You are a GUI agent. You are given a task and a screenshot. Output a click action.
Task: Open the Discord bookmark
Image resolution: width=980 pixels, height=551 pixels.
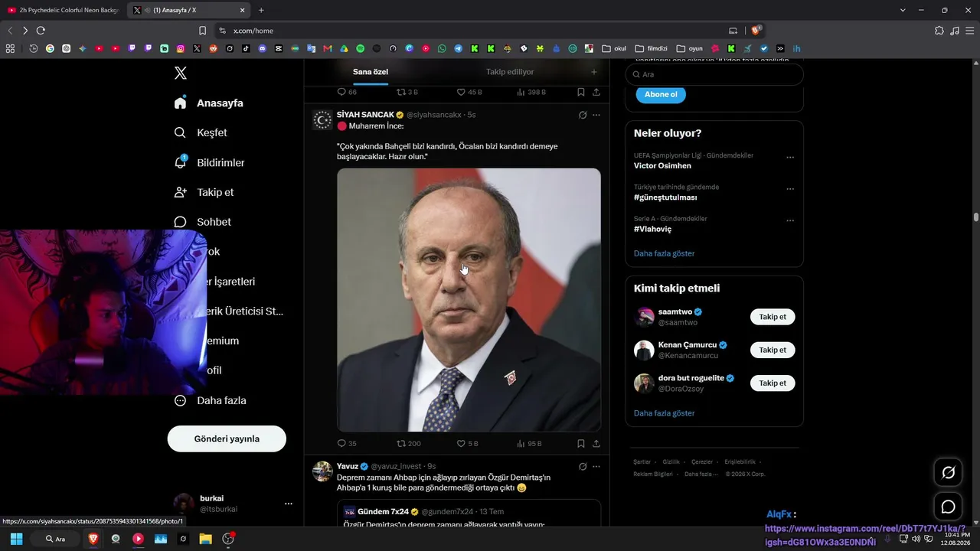pos(263,48)
